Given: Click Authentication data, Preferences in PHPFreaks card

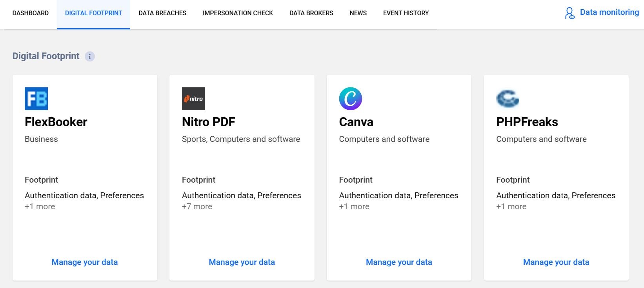Looking at the screenshot, I should (556, 196).
